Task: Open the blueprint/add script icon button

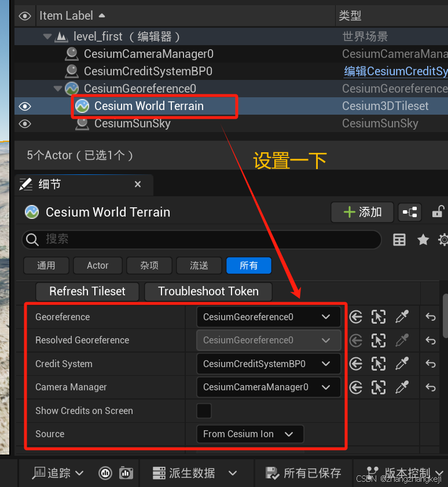Action: click(409, 213)
